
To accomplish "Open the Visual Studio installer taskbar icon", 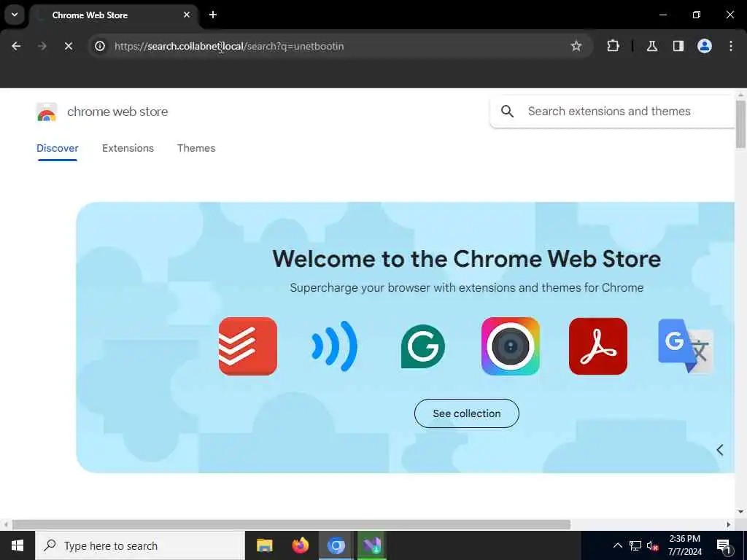I will click(x=371, y=545).
